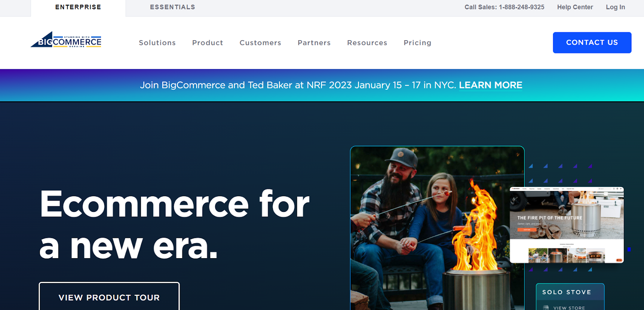This screenshot has height=310, width=644.
Task: Click the Log In link
Action: pos(615,7)
